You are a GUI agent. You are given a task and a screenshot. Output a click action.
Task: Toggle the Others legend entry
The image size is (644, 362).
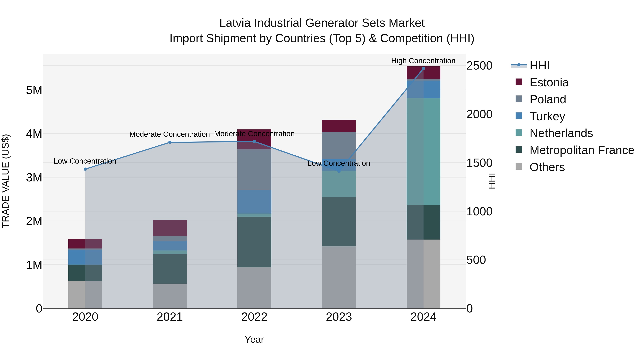pyautogui.click(x=540, y=167)
